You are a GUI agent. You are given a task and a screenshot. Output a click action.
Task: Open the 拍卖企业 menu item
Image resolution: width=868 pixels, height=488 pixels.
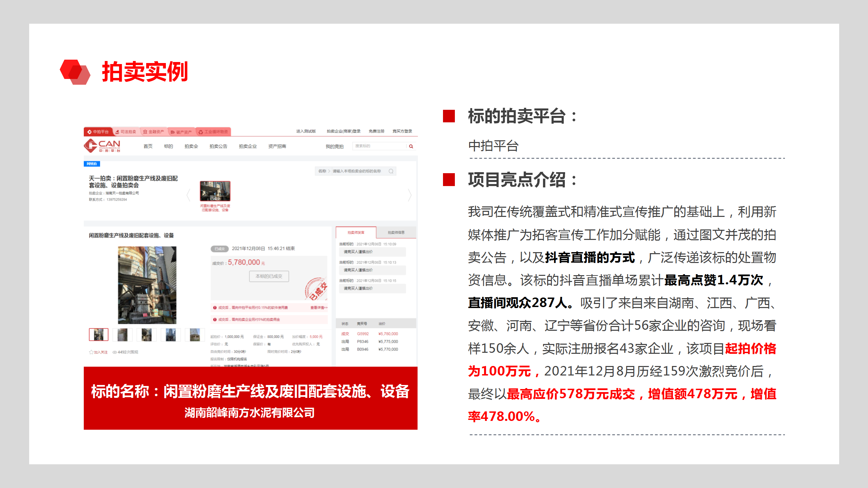point(248,146)
